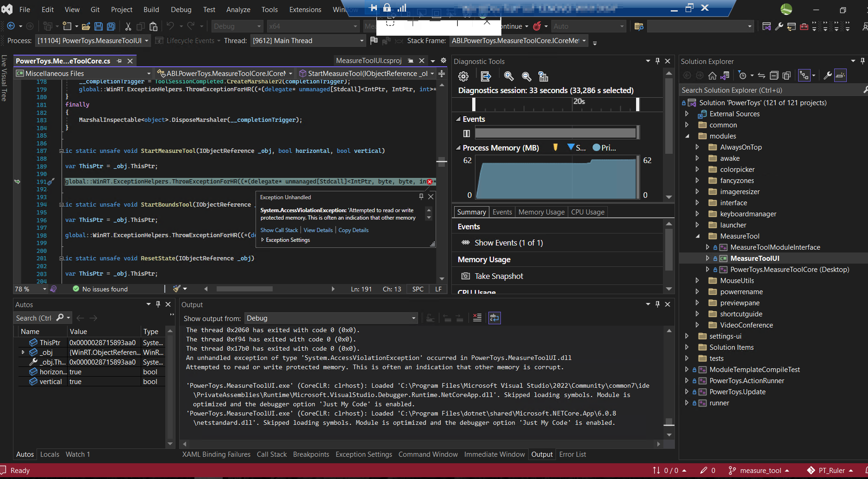This screenshot has height=479, width=868.
Task: Click the Open File folder icon
Action: point(86,26)
